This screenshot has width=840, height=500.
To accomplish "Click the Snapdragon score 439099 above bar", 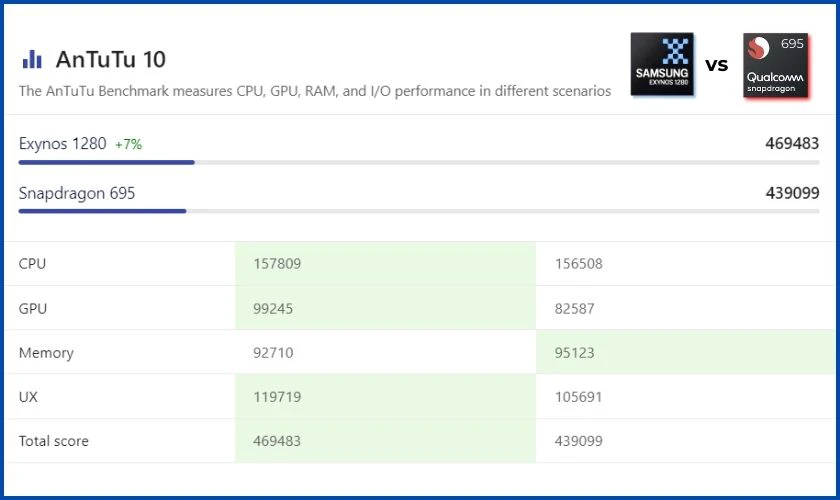I will coord(792,193).
